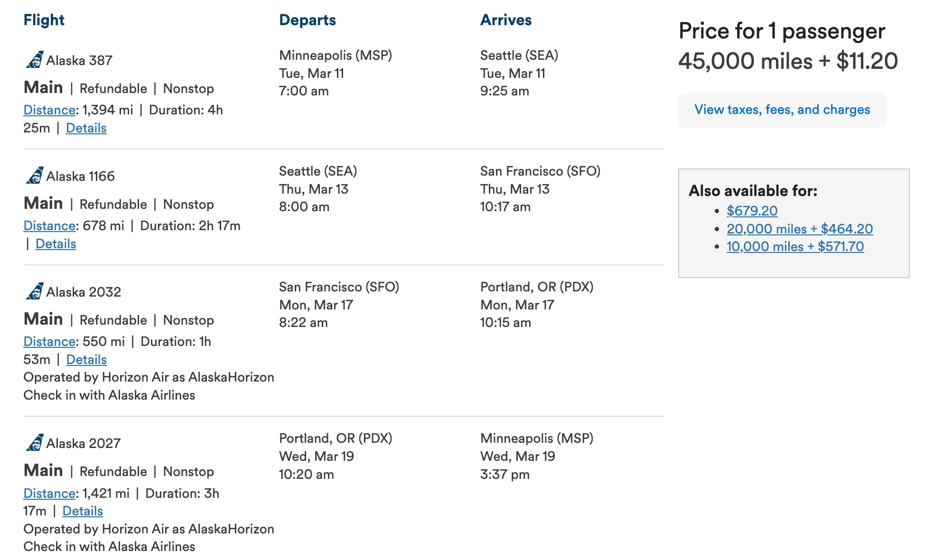
Task: Click the Departs column header
Action: (x=307, y=20)
